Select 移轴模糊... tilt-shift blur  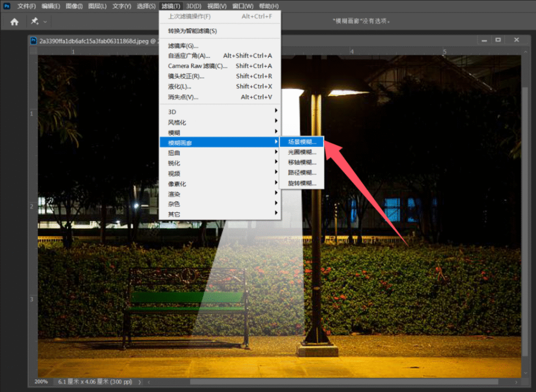[x=302, y=162]
